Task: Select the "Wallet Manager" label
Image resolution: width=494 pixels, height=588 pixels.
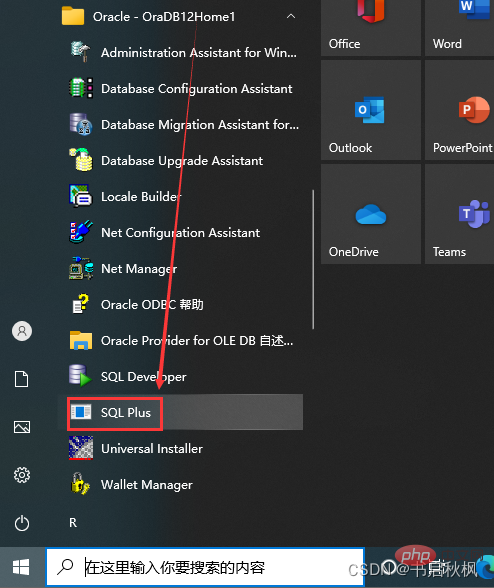Action: tap(147, 484)
